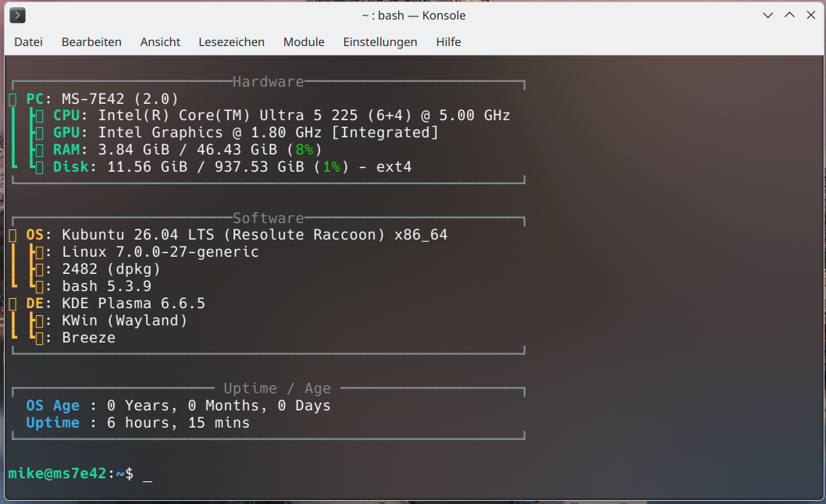This screenshot has width=826, height=504.
Task: Click the packages line '2482 (dpkg)'
Action: [x=111, y=269]
